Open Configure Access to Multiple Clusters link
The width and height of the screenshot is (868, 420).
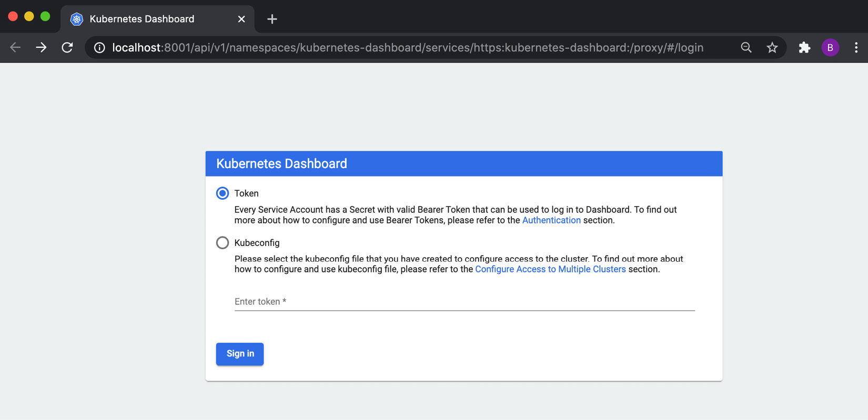pyautogui.click(x=550, y=269)
